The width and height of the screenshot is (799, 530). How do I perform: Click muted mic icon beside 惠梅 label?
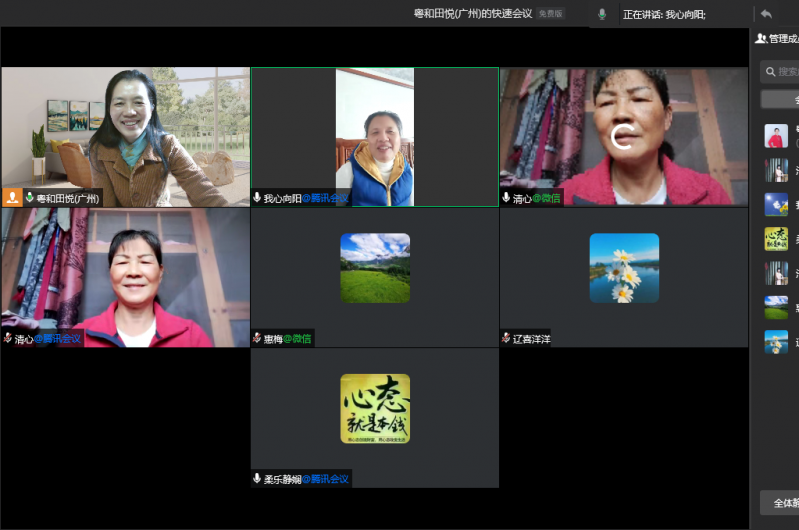pos(257,339)
